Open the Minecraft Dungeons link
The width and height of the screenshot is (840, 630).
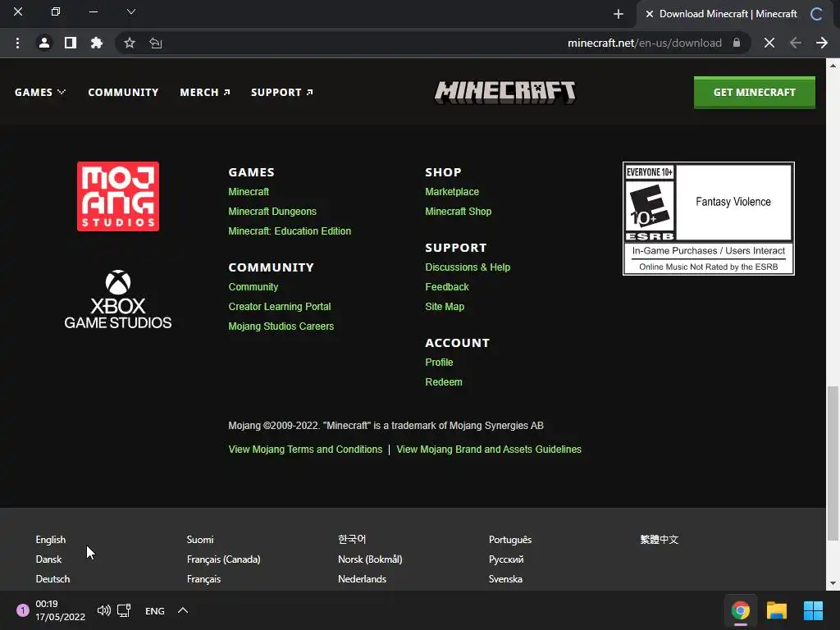point(272,212)
